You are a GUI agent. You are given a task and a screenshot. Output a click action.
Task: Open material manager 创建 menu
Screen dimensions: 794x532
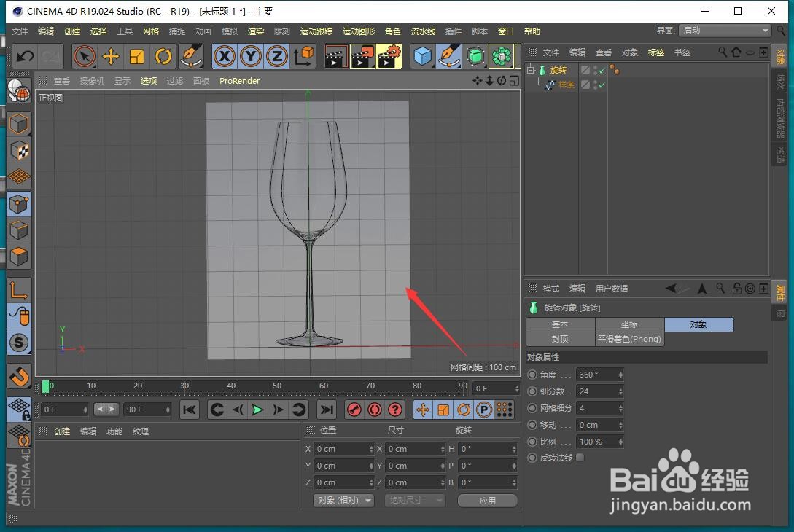62,431
